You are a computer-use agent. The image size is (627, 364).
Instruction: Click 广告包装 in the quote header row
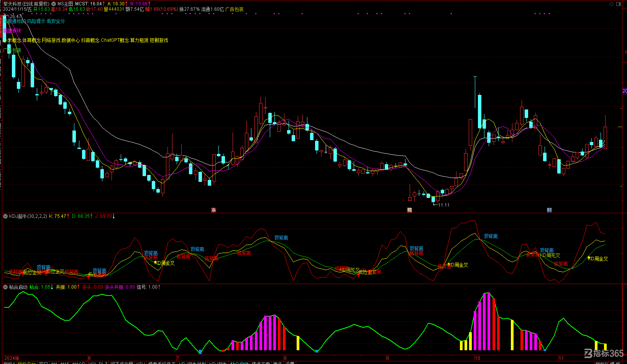[234, 9]
